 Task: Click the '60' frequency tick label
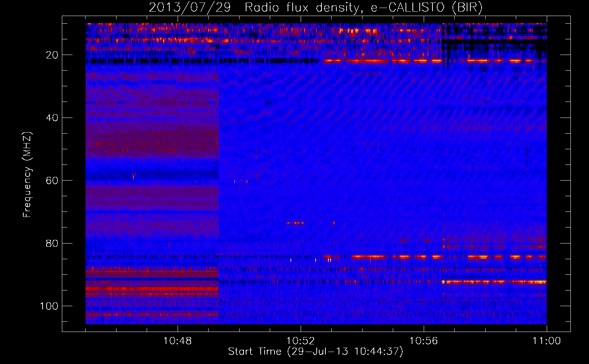[x=52, y=181]
